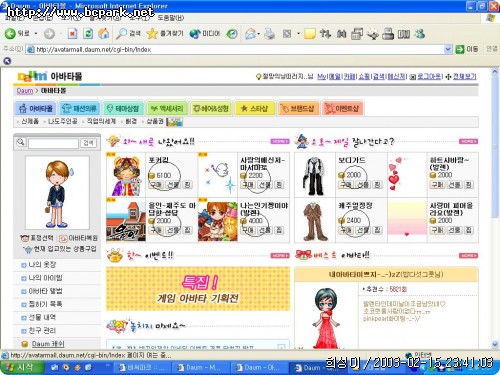Image resolution: width=500 pixels, height=375 pixels.
Task: Click the 검색 button beside the sidebar search field
Action: click(x=88, y=143)
